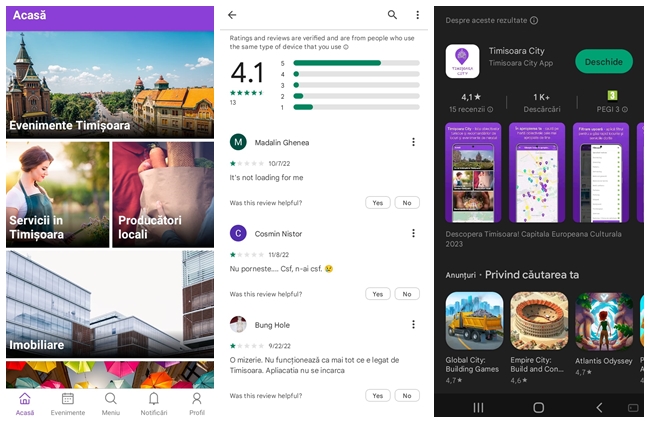Open the Evenimente Timișoara banner image
This screenshot has width=650, height=423.
109,84
